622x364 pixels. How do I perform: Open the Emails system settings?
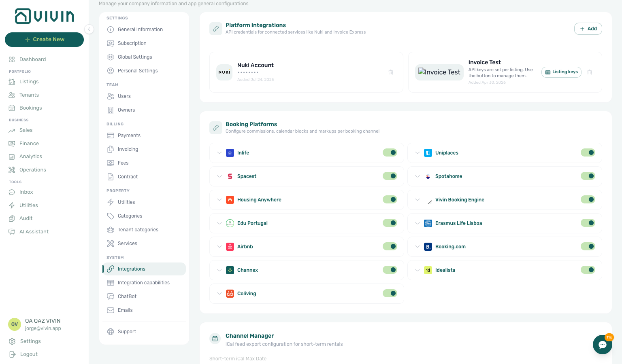click(x=144, y=310)
